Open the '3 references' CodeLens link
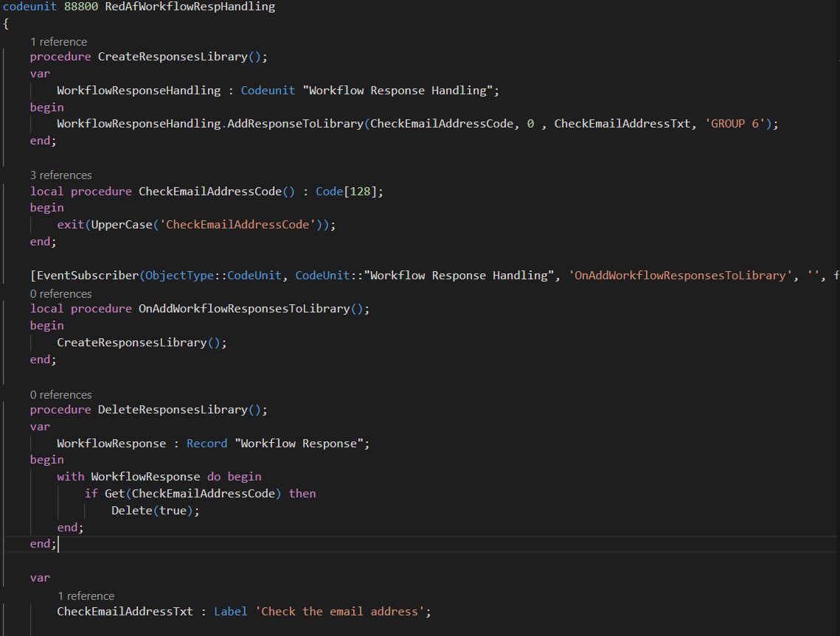This screenshot has width=840, height=636. pyautogui.click(x=60, y=175)
